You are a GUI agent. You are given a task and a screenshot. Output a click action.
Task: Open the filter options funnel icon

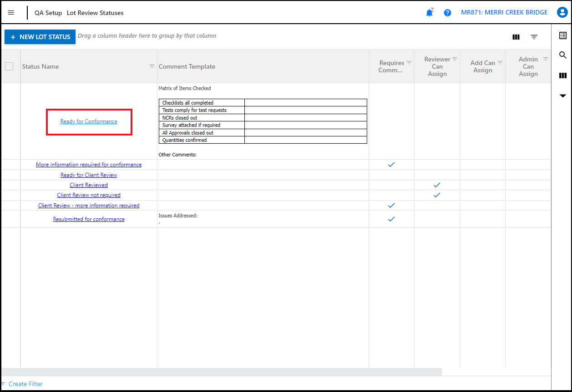point(534,37)
